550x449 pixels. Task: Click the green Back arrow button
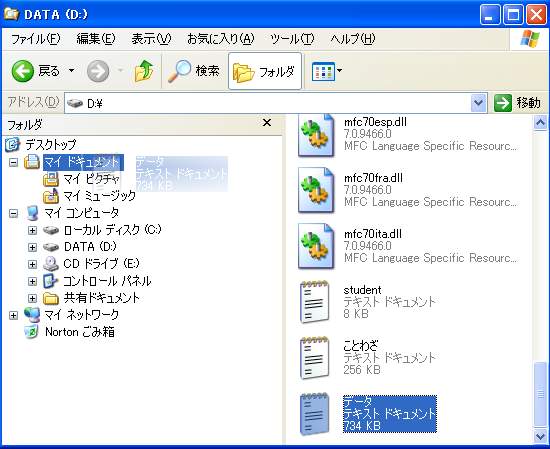pyautogui.click(x=23, y=71)
